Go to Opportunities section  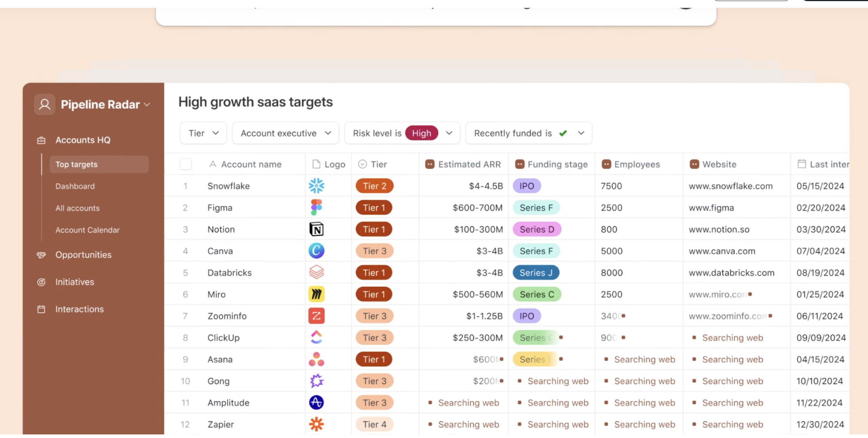[83, 255]
